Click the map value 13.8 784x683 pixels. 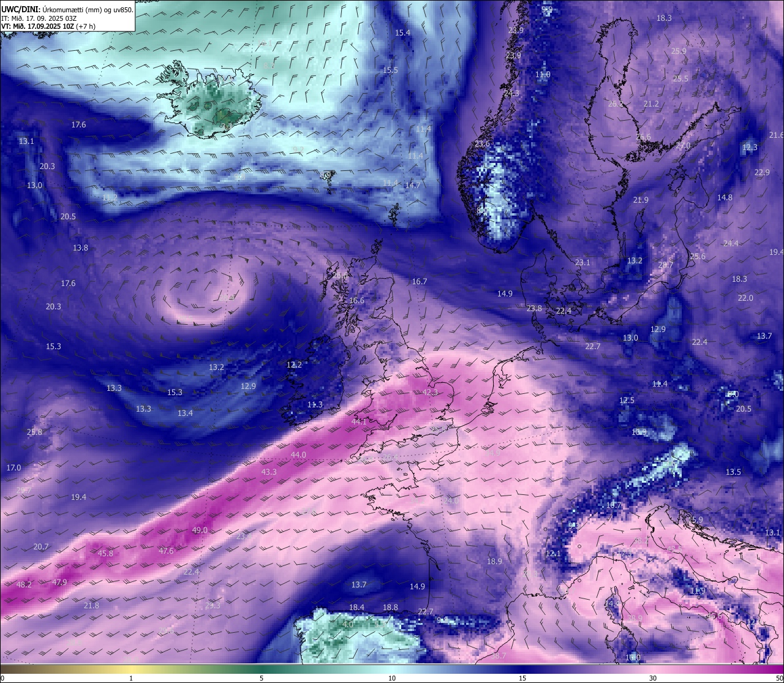[80, 247]
